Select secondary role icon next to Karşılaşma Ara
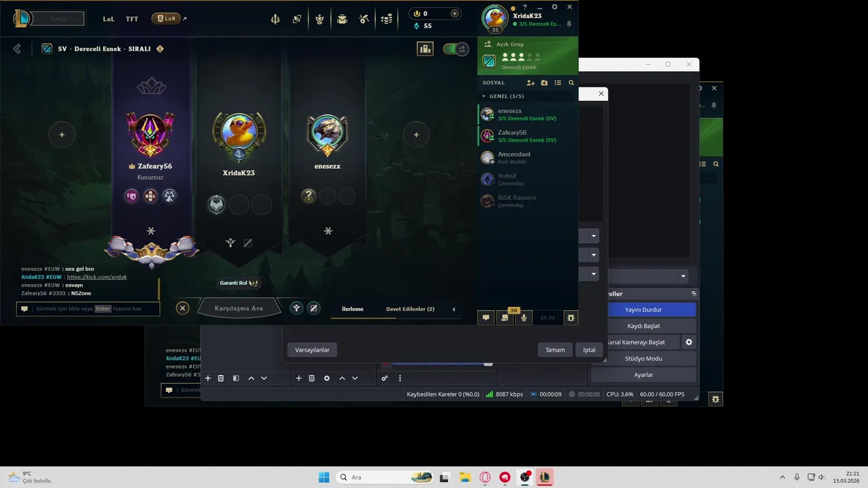 [x=313, y=308]
